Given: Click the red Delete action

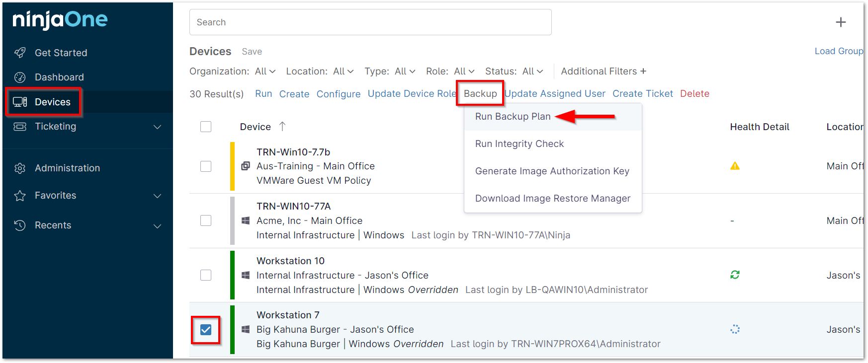Looking at the screenshot, I should coord(694,94).
